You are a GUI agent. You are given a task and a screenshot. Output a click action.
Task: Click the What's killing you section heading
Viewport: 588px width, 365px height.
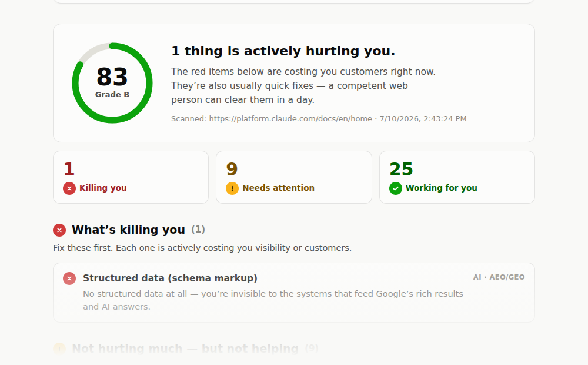pyautogui.click(x=128, y=230)
